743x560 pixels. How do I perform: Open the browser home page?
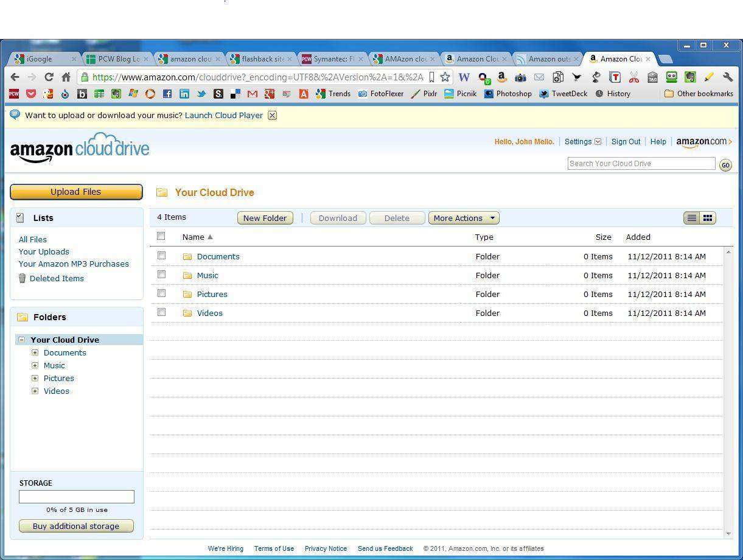(66, 77)
